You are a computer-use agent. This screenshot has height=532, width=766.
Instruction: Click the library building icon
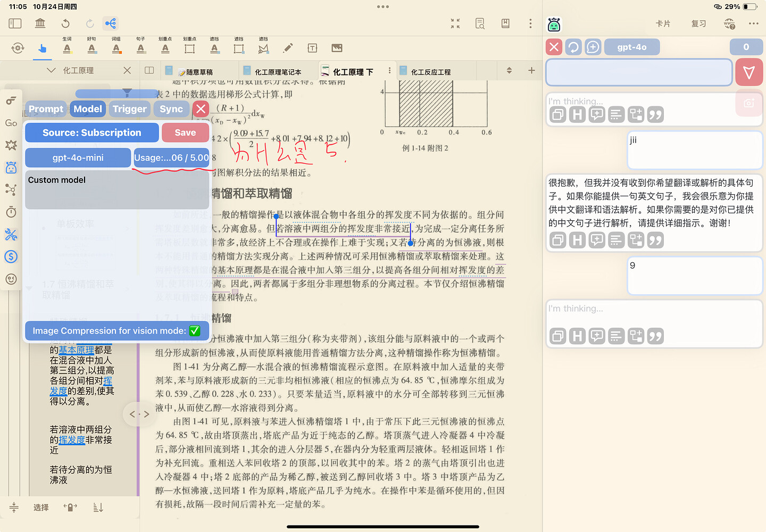click(40, 23)
